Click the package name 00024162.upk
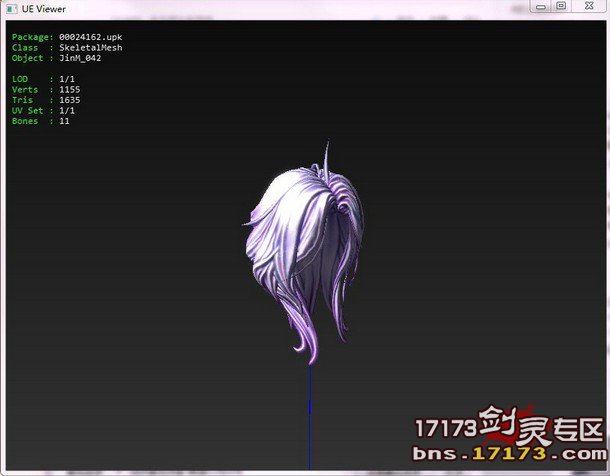 pyautogui.click(x=91, y=37)
